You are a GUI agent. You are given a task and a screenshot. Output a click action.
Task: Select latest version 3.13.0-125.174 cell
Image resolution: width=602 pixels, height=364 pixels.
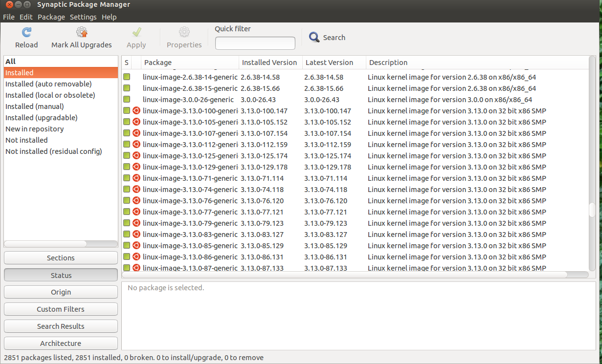(328, 156)
